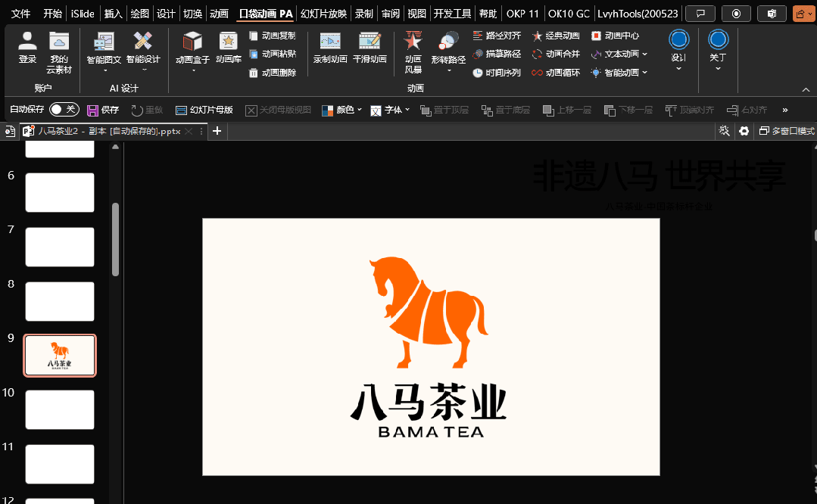Switch to the OK10 GC tab
The image size is (817, 504).
(569, 14)
